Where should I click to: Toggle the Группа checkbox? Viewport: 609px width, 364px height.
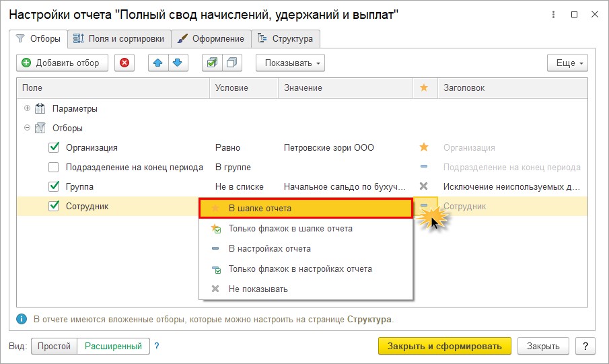(x=54, y=186)
